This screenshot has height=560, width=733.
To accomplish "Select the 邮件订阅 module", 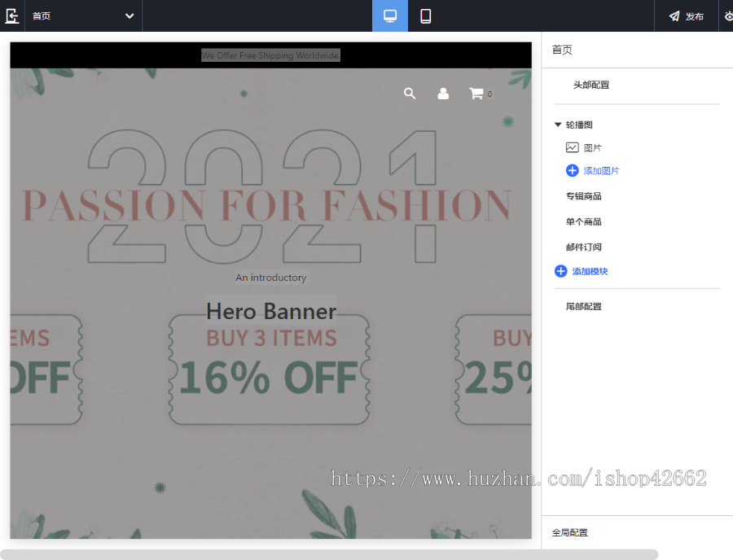I will [583, 247].
